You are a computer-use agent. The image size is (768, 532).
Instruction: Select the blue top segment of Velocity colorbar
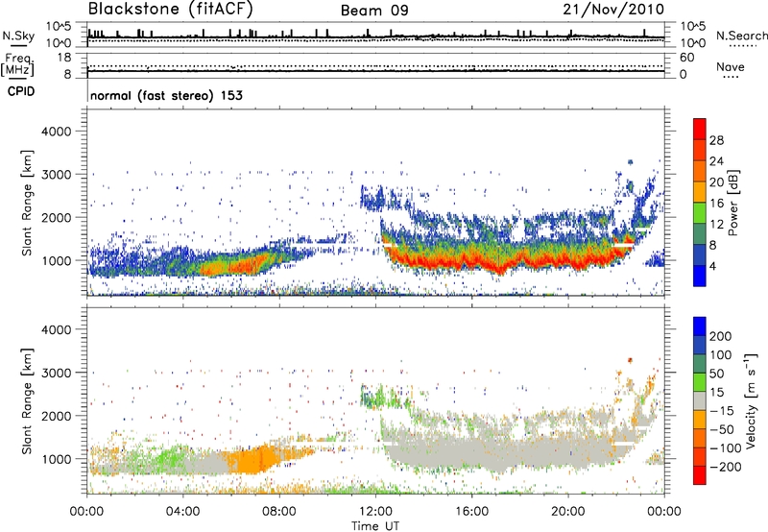[700, 326]
